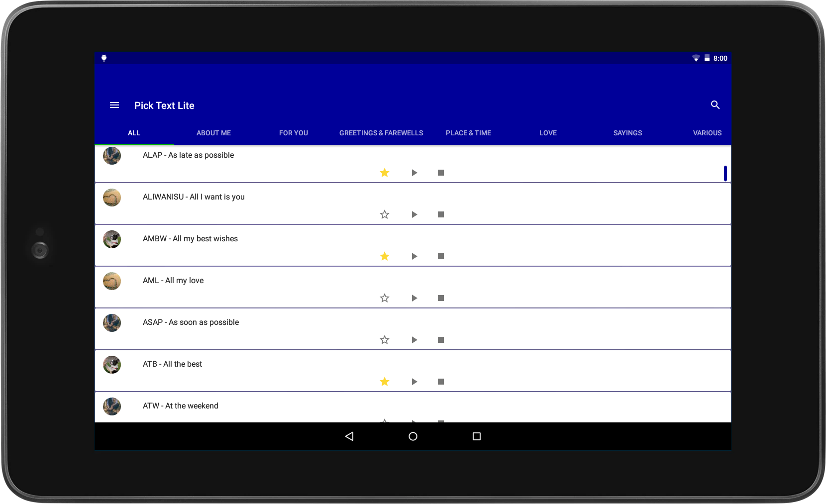Go to GREETINGS & FAREWELLS tab

pos(381,133)
